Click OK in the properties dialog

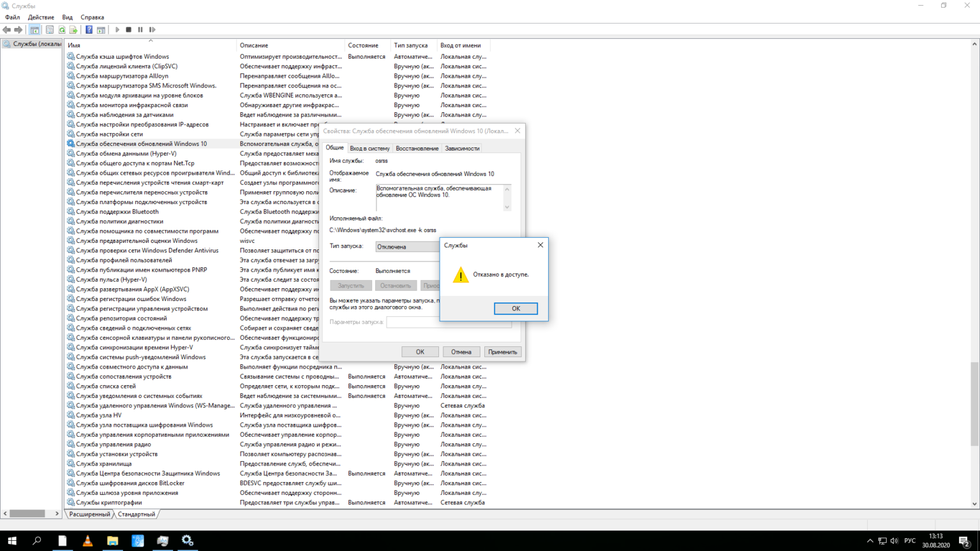pyautogui.click(x=420, y=352)
